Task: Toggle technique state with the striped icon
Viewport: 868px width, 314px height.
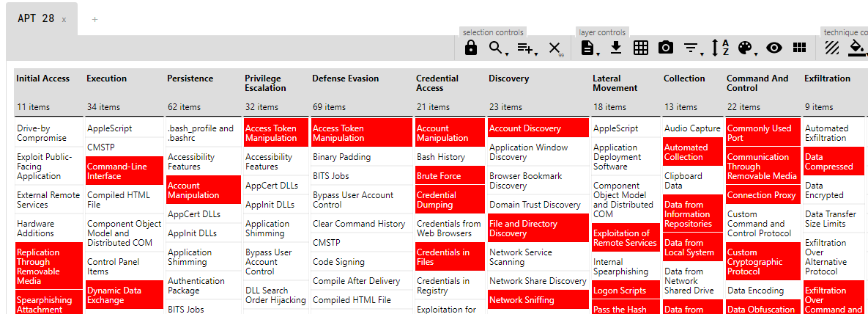Action: coord(831,48)
